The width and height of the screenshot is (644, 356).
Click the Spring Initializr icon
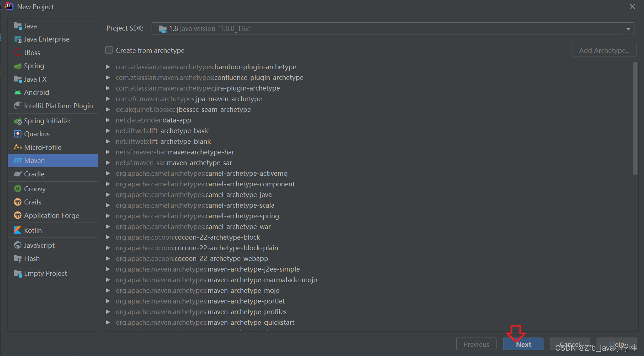[x=18, y=121]
